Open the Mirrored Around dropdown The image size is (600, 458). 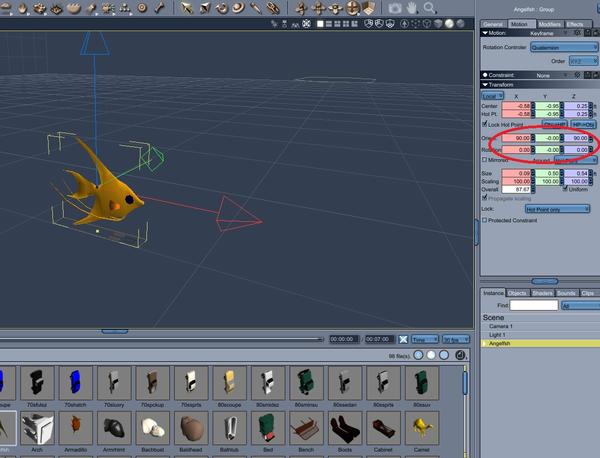coord(576,160)
